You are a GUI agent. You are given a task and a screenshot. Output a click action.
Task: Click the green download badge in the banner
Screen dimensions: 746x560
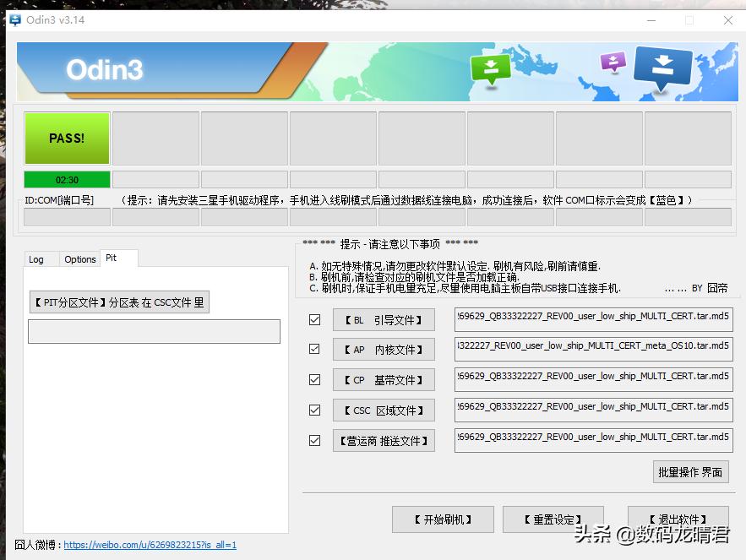tap(491, 68)
